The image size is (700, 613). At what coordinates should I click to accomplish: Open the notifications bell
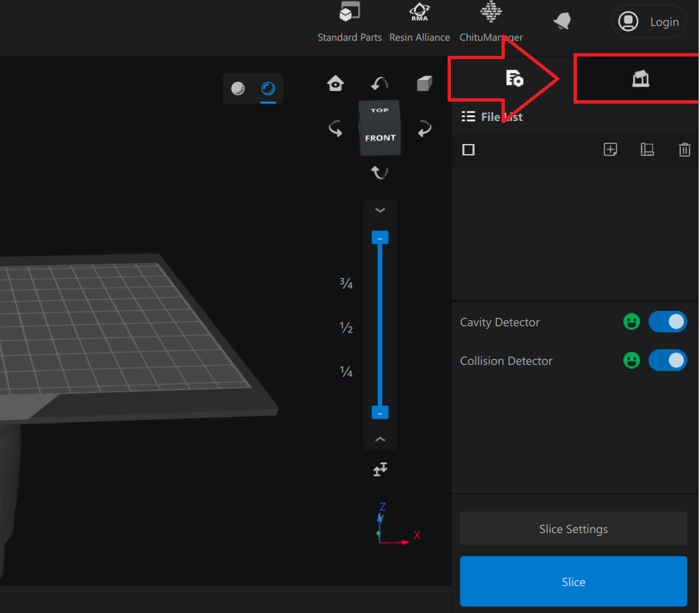tap(562, 22)
